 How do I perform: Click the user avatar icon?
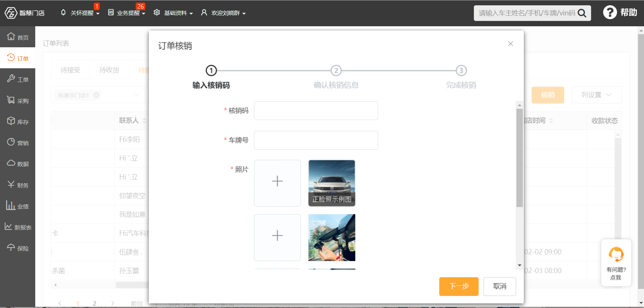pos(204,12)
